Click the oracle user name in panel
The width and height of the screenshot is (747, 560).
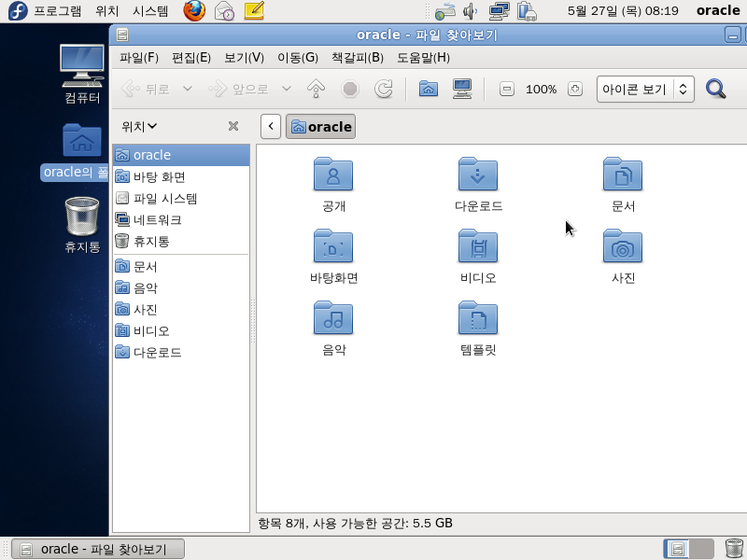click(x=718, y=10)
